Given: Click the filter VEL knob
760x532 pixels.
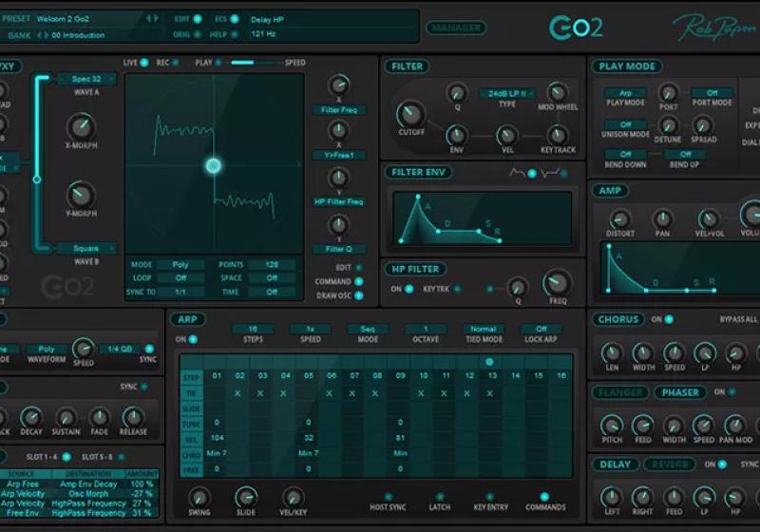Looking at the screenshot, I should point(507,135).
